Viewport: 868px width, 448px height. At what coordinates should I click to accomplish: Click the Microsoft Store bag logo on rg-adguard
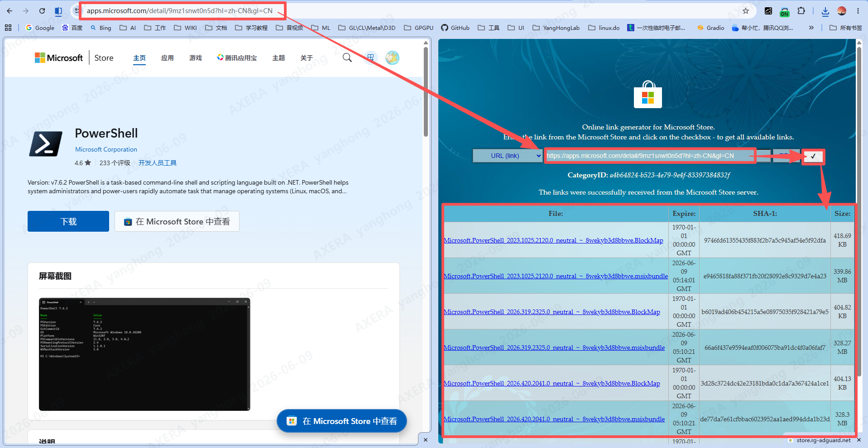(x=648, y=95)
